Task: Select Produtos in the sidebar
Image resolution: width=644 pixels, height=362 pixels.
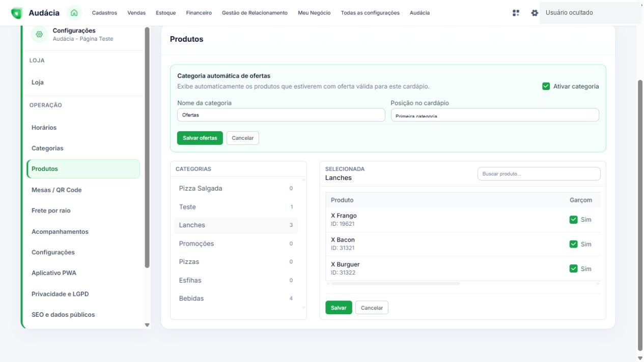Action: coord(83,169)
